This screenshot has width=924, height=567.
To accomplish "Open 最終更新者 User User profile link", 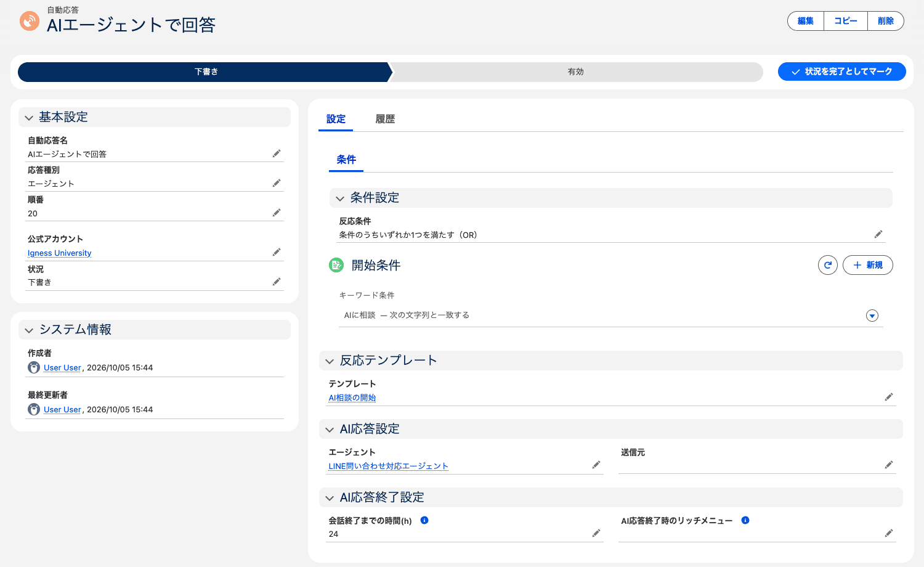I will (62, 409).
